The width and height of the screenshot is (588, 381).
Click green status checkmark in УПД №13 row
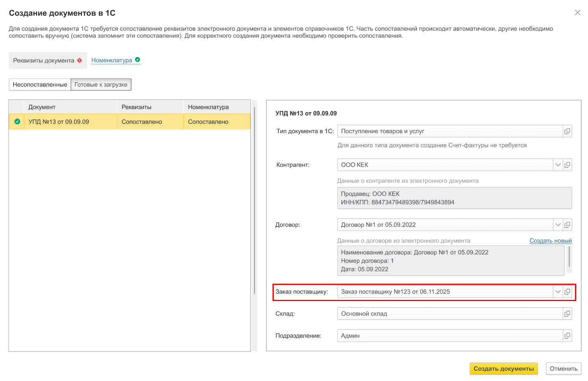[17, 122]
